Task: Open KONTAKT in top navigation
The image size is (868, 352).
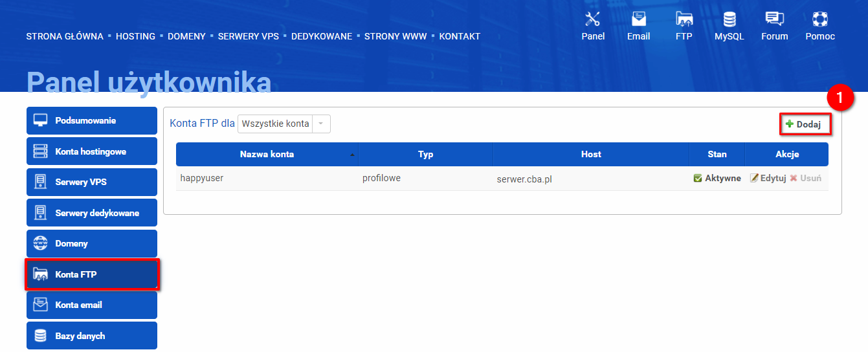Action: coord(460,36)
